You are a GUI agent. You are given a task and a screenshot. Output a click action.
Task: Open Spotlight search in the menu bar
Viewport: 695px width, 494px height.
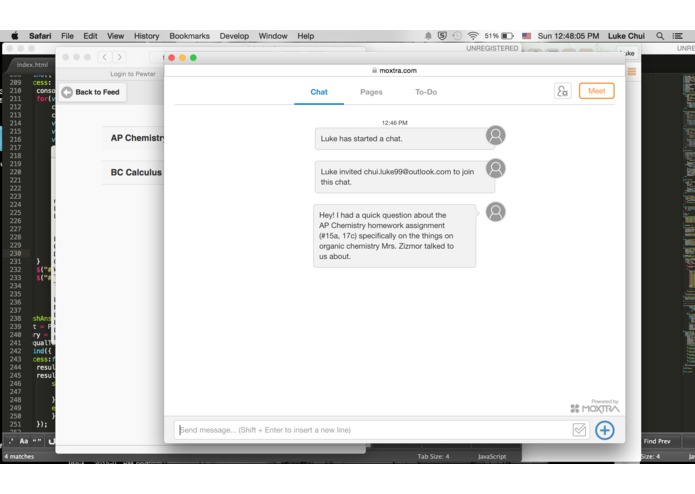660,36
